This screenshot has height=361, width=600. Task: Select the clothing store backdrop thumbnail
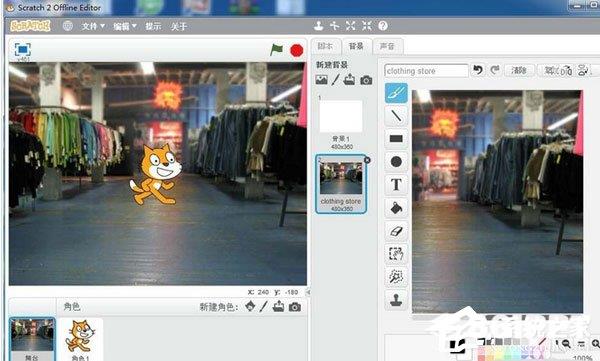click(x=341, y=184)
